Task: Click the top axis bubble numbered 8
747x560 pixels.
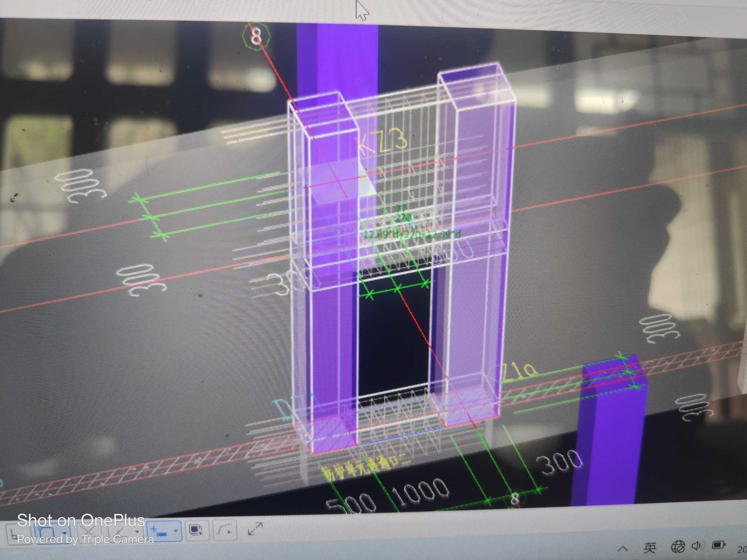Action: [256, 36]
